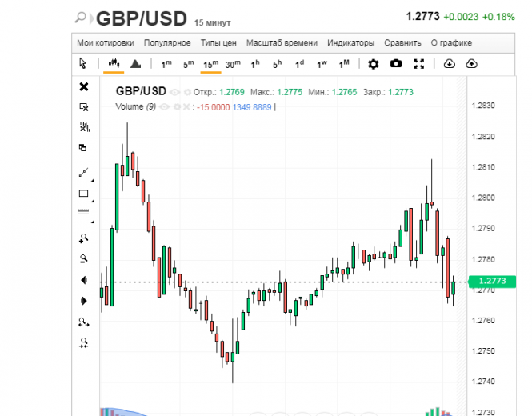Select 1 hour timeframe
This screenshot has width=532, height=416.
pos(255,64)
